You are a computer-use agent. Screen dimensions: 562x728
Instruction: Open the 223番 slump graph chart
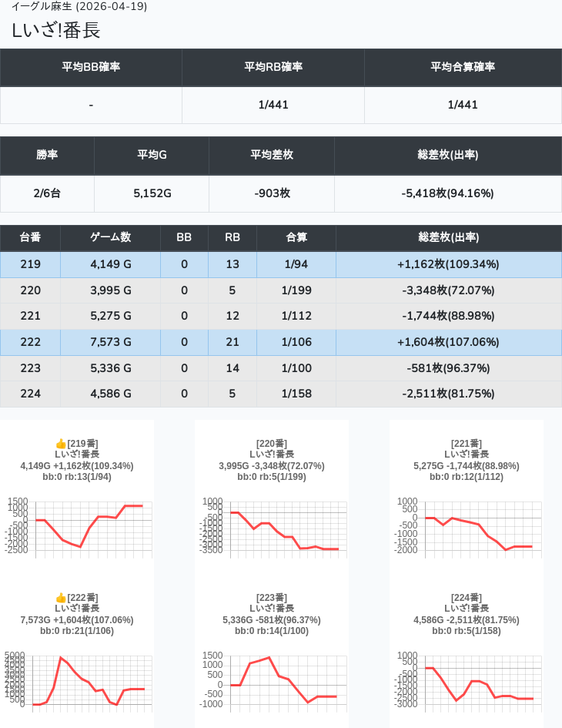pyautogui.click(x=271, y=679)
